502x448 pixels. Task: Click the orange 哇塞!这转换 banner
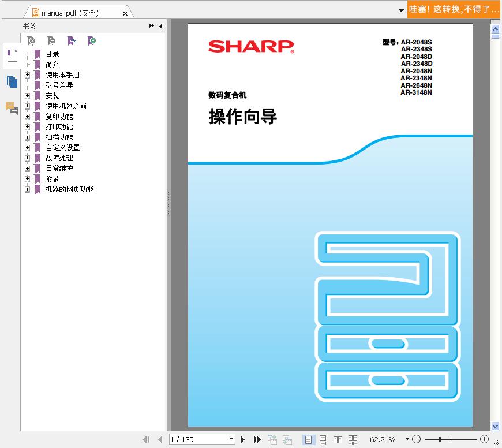click(454, 9)
